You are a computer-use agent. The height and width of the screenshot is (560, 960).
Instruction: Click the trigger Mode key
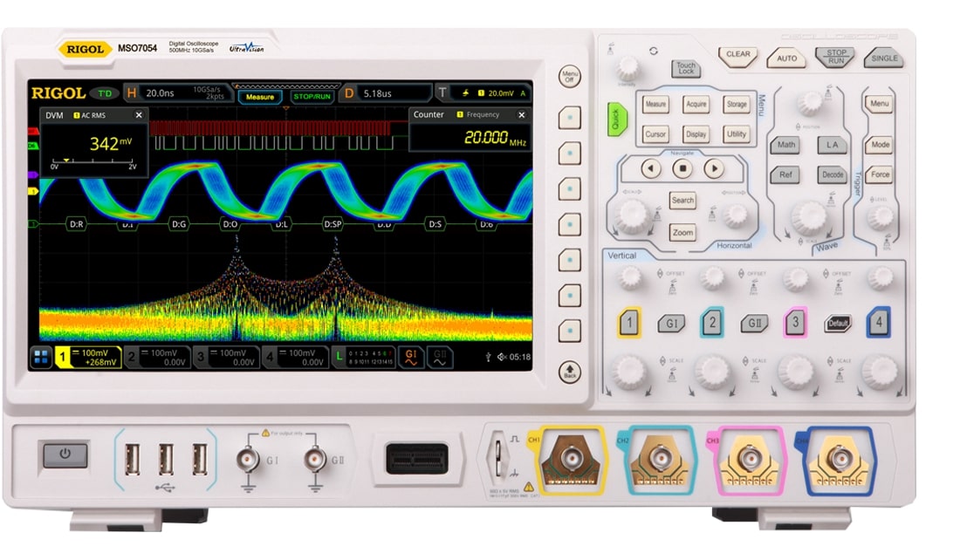coord(880,145)
